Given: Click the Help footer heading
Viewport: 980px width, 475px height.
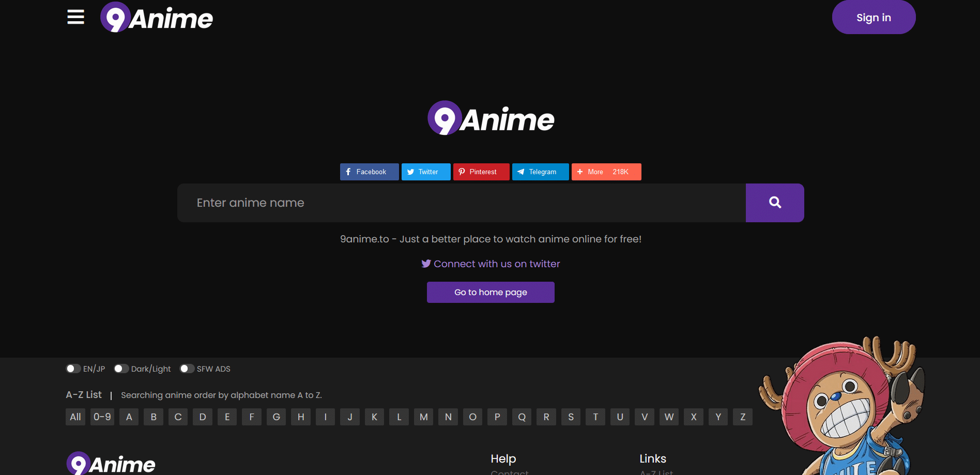Looking at the screenshot, I should click(x=503, y=458).
